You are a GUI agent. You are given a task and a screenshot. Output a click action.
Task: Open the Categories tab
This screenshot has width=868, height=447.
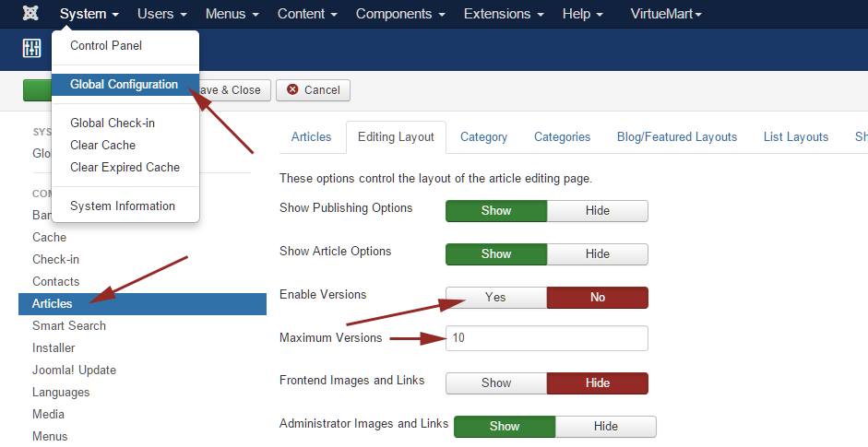562,136
